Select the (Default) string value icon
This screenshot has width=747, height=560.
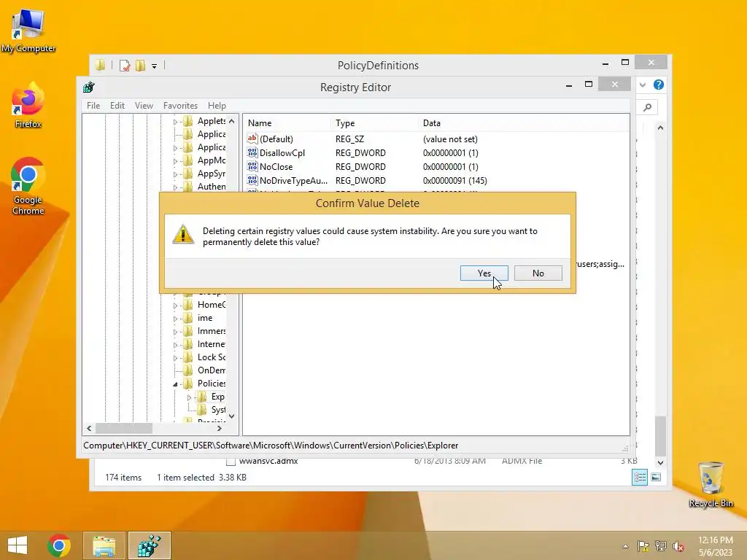252,139
